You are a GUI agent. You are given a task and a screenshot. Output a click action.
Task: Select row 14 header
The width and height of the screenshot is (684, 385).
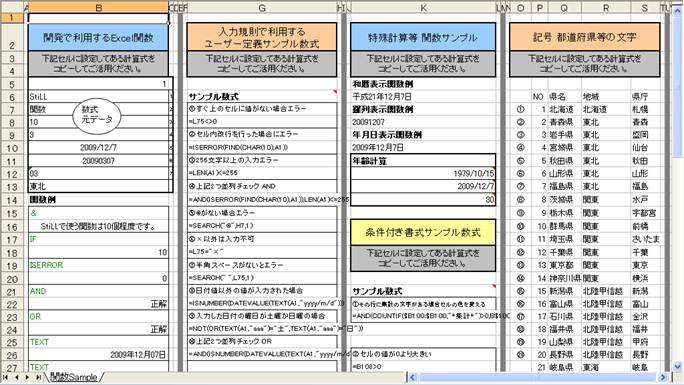(12, 200)
